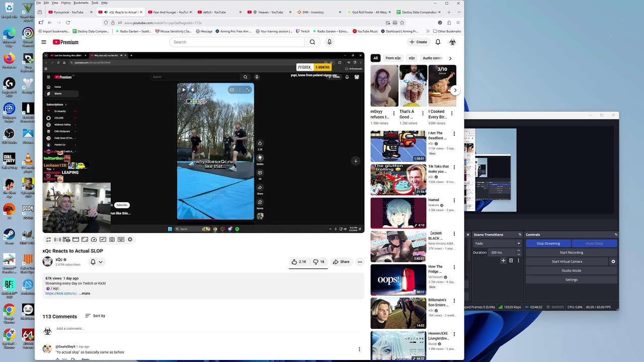
Task: Open more actions menu beside Share
Action: (360, 262)
